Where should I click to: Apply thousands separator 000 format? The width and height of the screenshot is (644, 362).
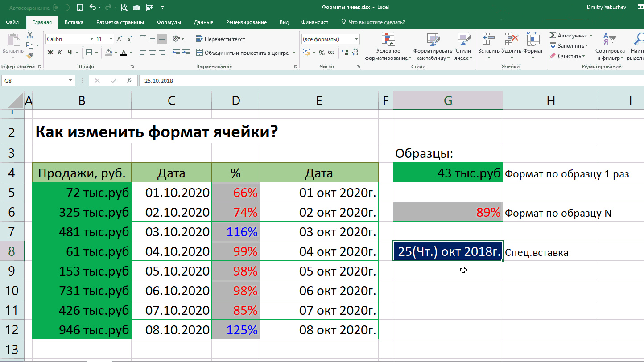click(x=331, y=53)
